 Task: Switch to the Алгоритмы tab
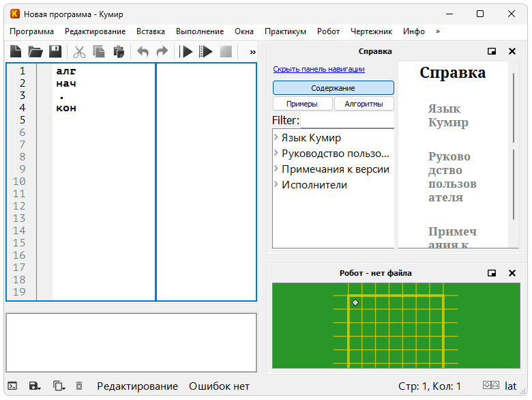pos(364,104)
